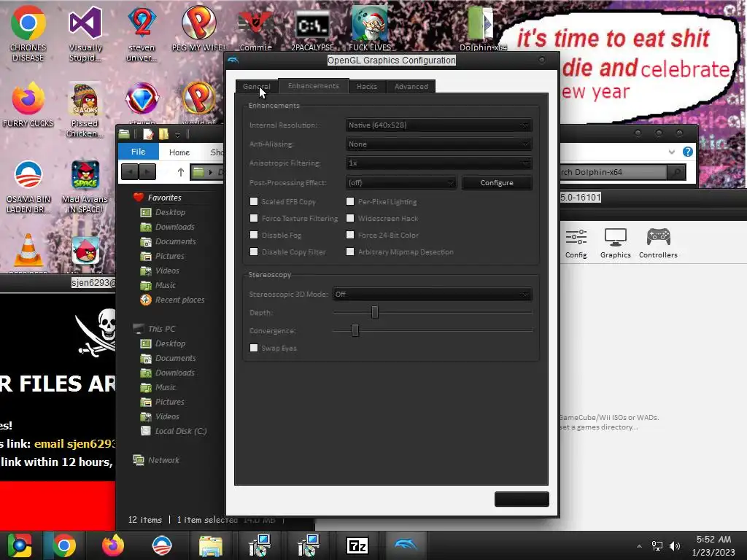Click the volume speaker tray icon
Screen dimensions: 747x560
675,546
